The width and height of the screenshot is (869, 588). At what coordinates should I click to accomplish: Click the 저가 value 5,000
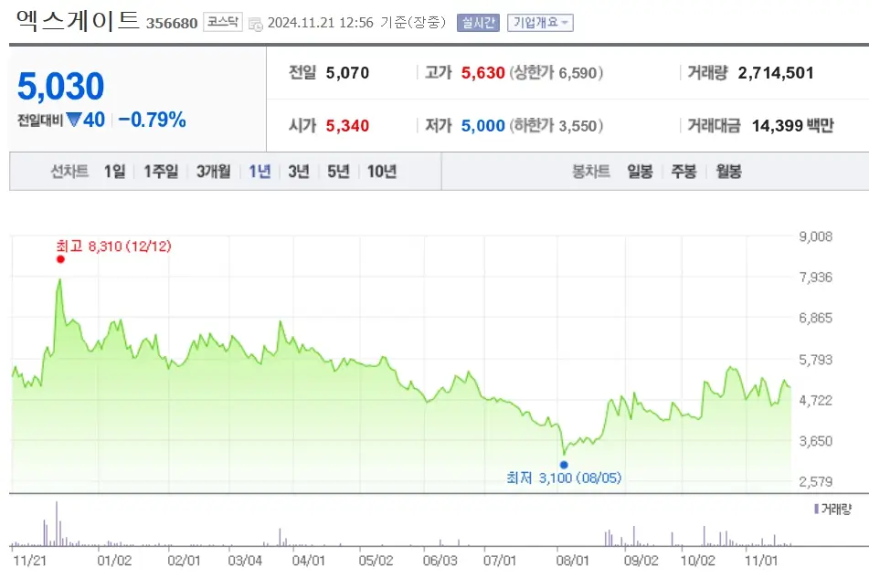pyautogui.click(x=482, y=126)
